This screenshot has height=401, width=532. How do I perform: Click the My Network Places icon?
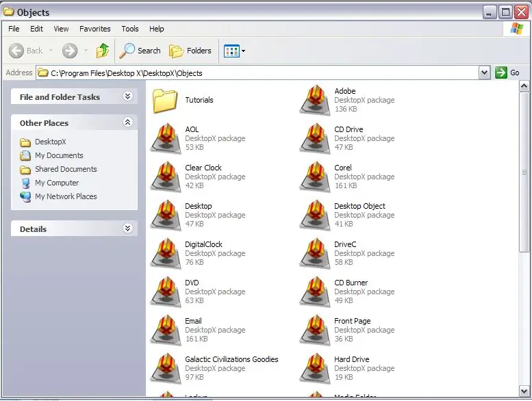click(x=25, y=196)
